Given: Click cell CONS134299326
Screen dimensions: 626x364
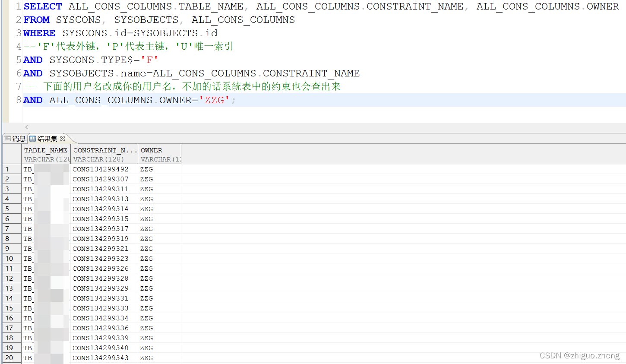Looking at the screenshot, I should click(104, 269).
